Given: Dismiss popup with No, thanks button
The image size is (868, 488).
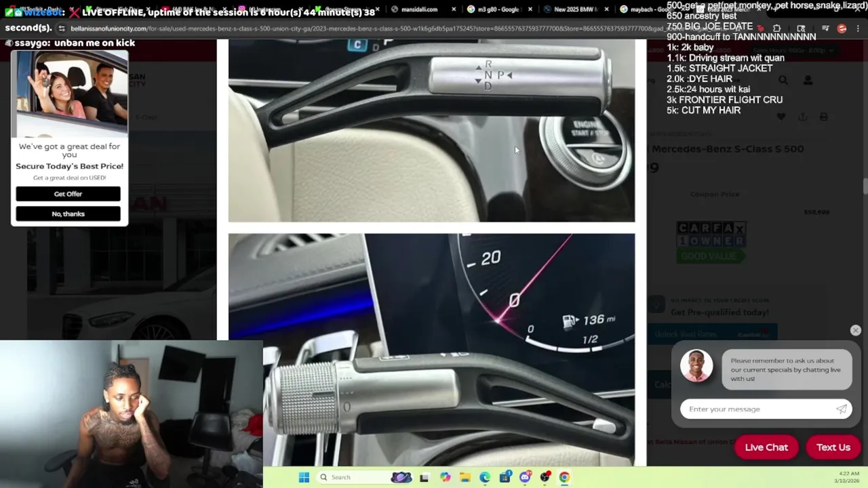Looking at the screenshot, I should click(68, 213).
